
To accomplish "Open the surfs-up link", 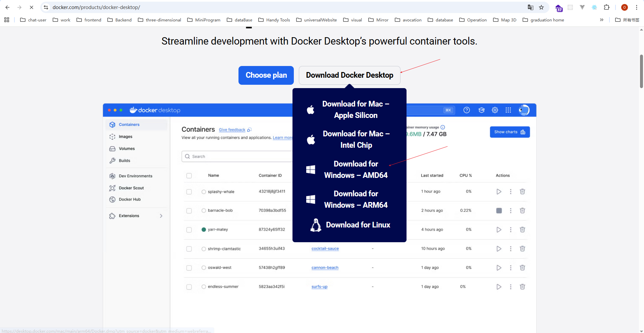I will tap(319, 287).
